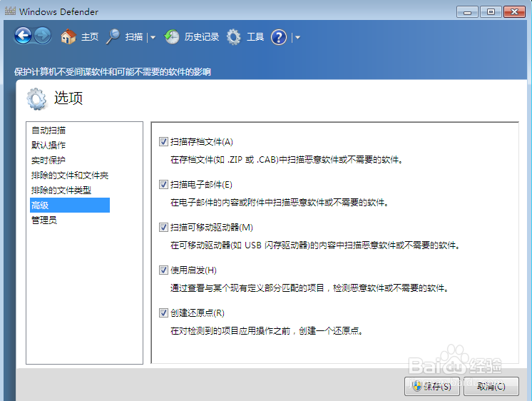532x401 pixels.
Task: Start a scan via 扫描 label
Action: (x=134, y=36)
